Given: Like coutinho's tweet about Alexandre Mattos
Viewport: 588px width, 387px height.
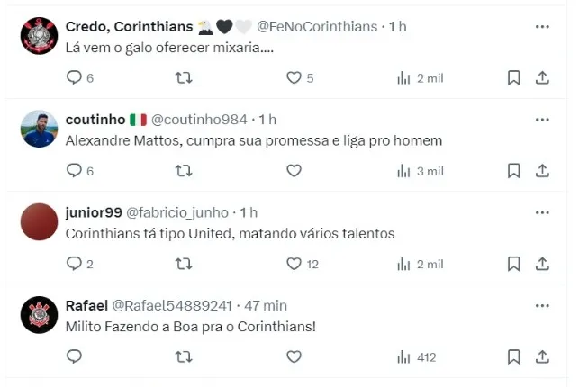Looking at the screenshot, I should pos(294,171).
